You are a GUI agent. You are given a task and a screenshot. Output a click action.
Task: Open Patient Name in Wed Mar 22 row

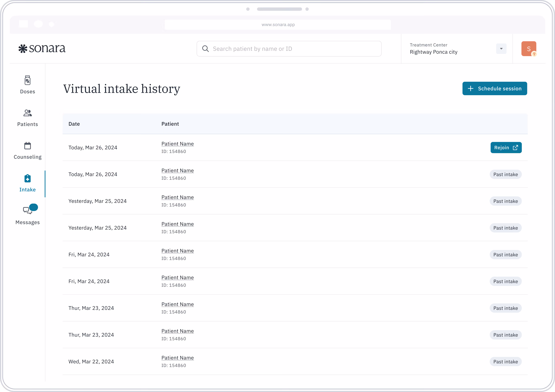coord(178,358)
